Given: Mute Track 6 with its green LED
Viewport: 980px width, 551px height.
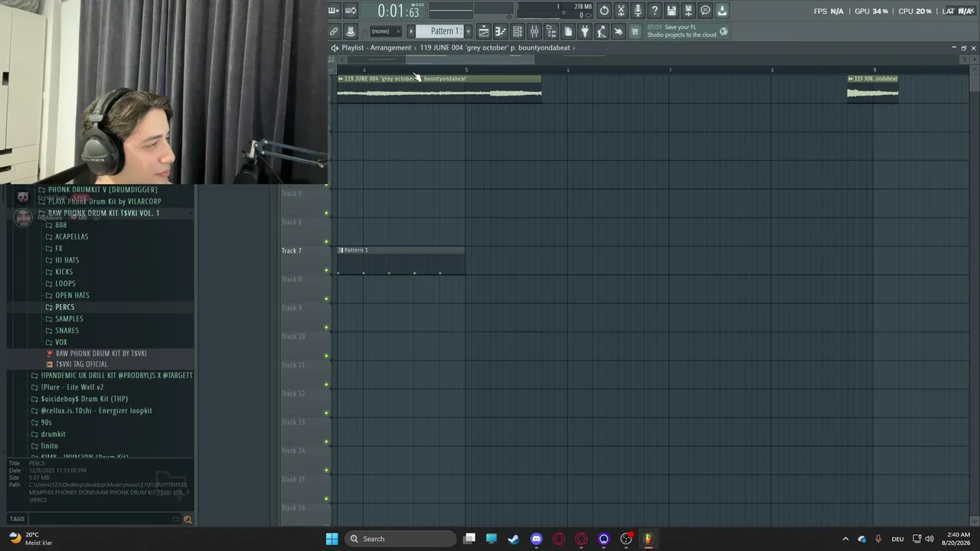Looking at the screenshot, I should (x=327, y=242).
